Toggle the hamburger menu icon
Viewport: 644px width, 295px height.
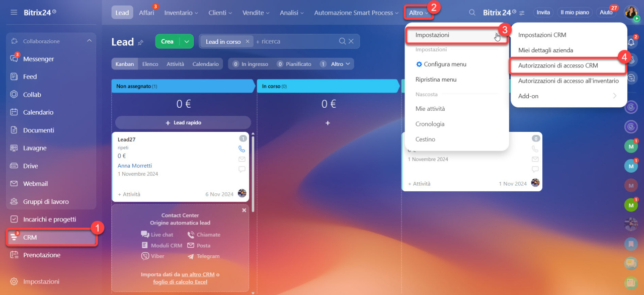pos(14,12)
